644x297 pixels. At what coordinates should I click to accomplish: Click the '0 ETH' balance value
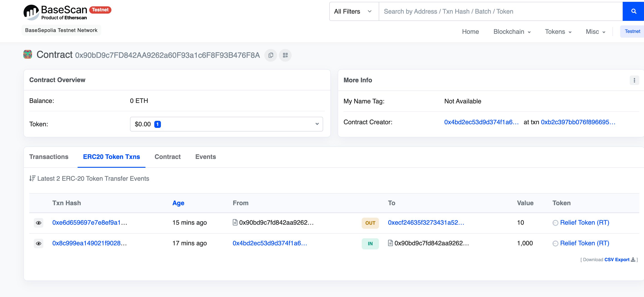[139, 101]
